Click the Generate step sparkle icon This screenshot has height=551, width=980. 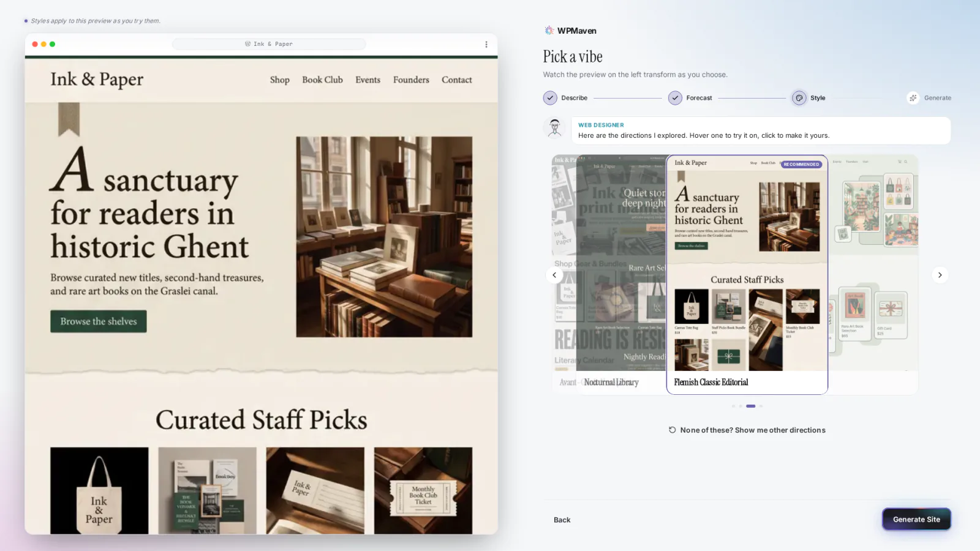[913, 98]
